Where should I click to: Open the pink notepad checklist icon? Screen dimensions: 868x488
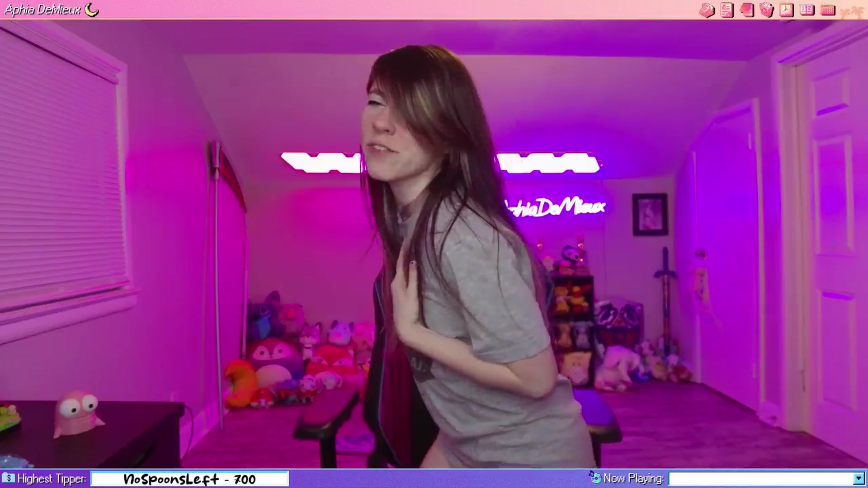point(727,10)
